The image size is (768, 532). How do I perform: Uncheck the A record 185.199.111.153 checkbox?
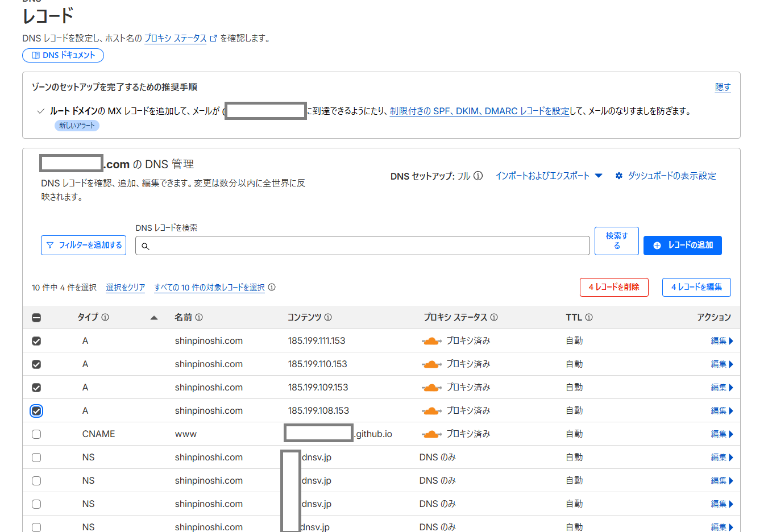point(36,341)
